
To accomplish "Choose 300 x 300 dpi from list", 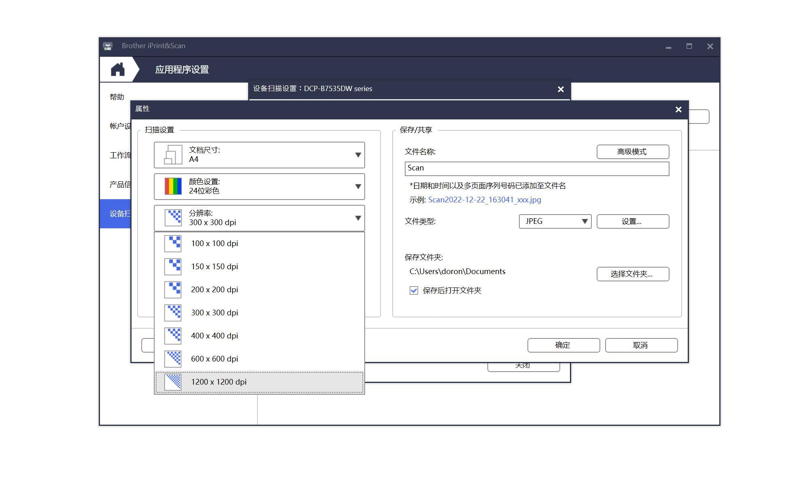I will [x=259, y=313].
